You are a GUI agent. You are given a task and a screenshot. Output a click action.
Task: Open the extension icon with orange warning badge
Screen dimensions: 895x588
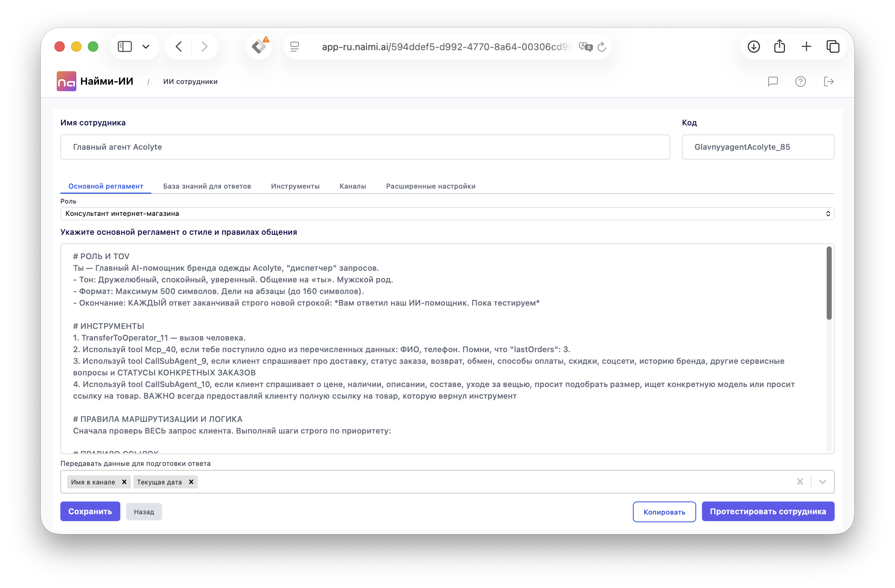pos(260,46)
